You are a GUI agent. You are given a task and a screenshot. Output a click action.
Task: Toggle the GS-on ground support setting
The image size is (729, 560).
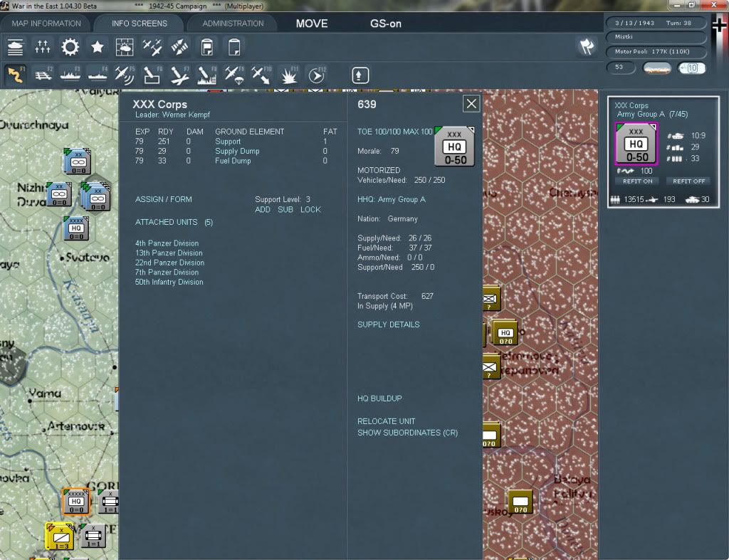click(385, 23)
